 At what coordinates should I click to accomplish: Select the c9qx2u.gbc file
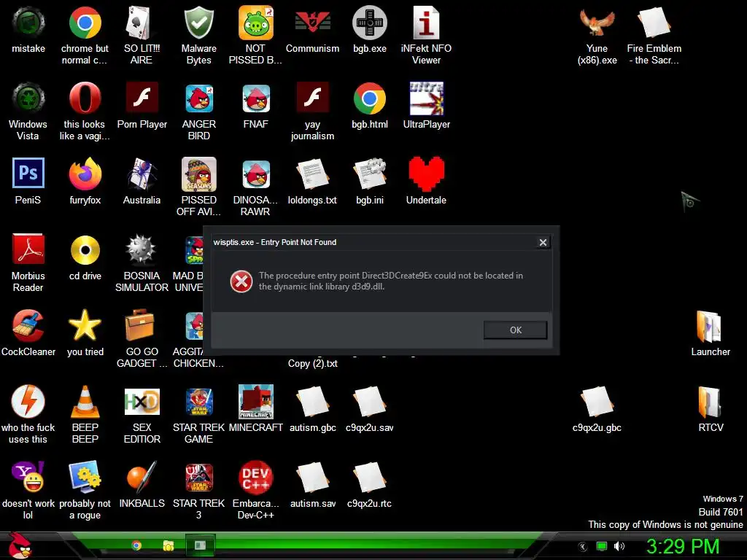point(597,402)
